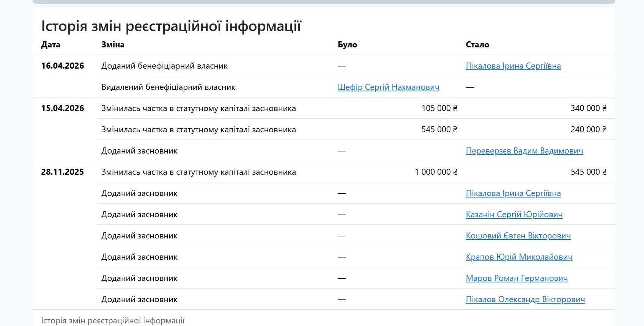
Task: Click Доданий засновник text in Переверзєв row
Action: 139,151
